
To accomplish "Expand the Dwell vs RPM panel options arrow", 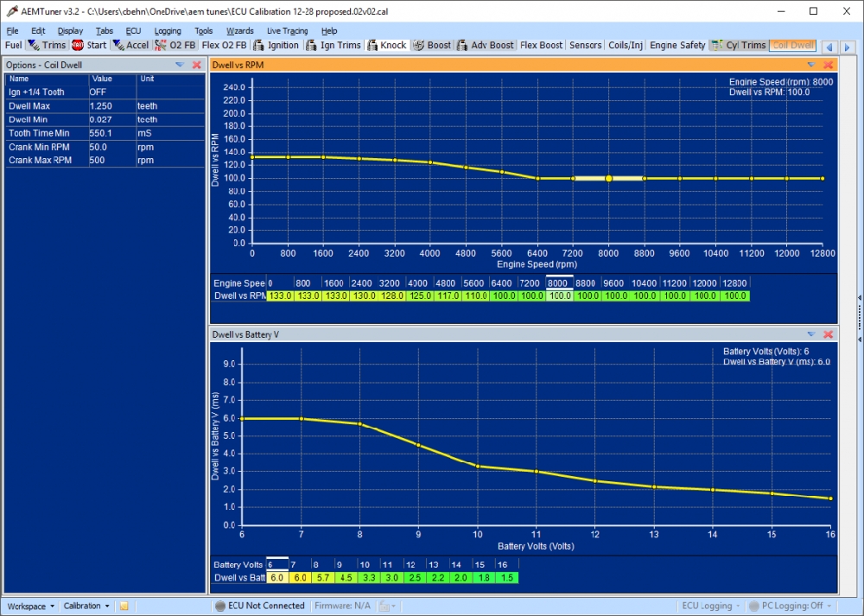I will click(810, 65).
